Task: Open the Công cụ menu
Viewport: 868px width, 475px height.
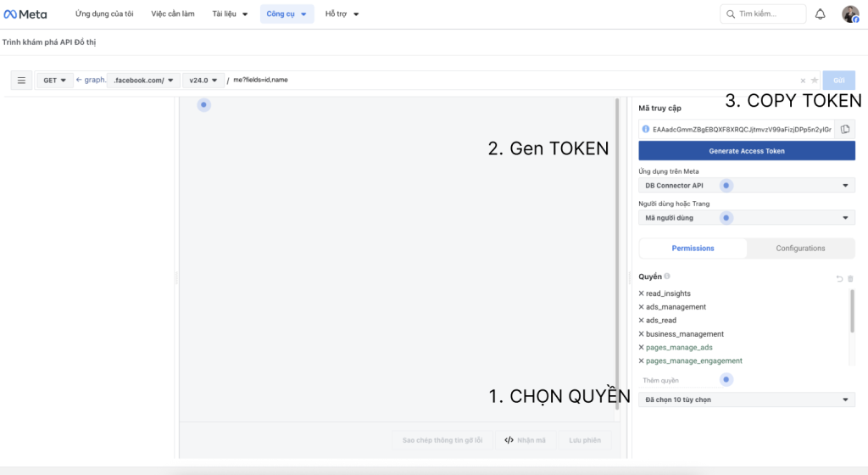Action: pos(287,14)
